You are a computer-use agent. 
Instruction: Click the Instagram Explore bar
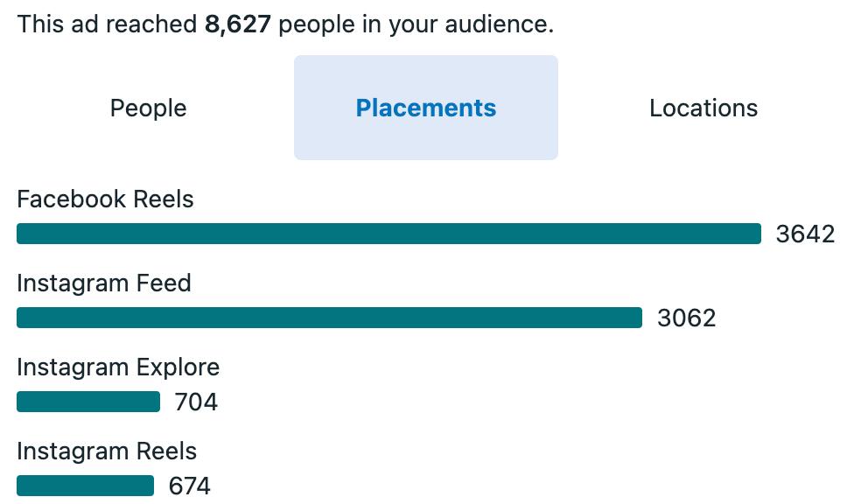point(88,402)
